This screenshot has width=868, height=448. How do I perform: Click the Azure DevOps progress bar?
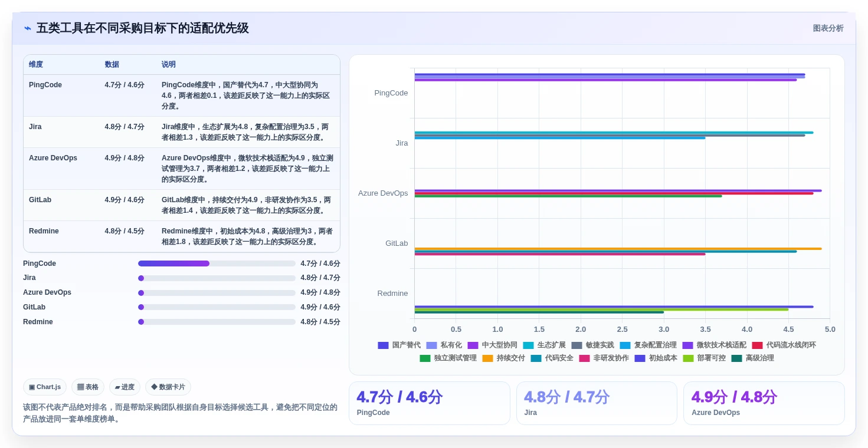point(217,293)
